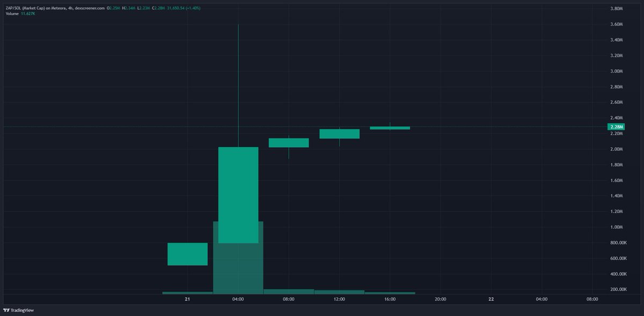644x316 pixels.
Task: Click the 12:00 candle body
Action: coord(339,134)
